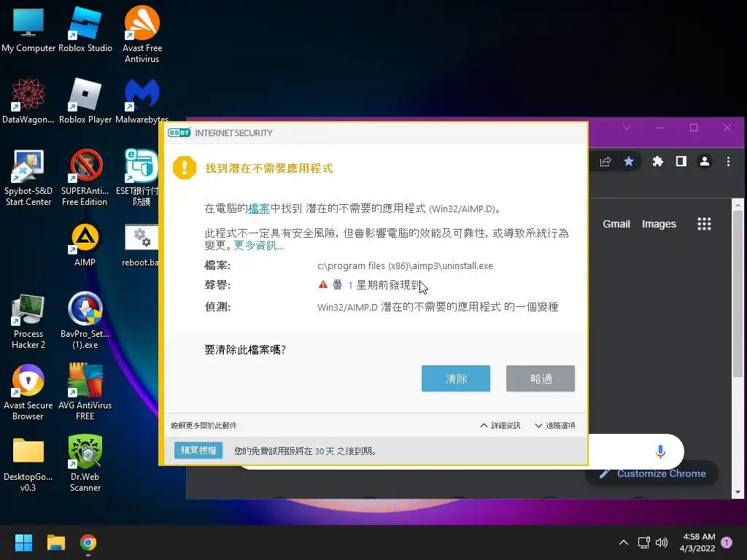Open 更多資訊 more info link
This screenshot has width=747, height=560.
258,246
